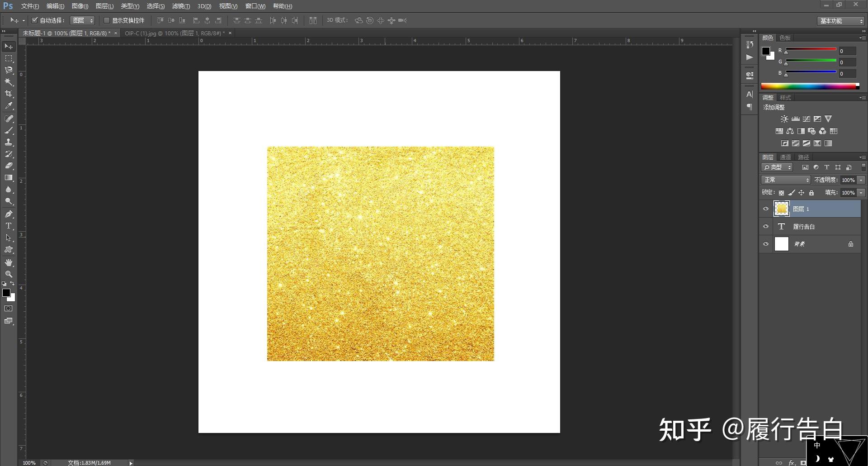This screenshot has width=868, height=466.
Task: Open the blend mode 正常 dropdown
Action: click(x=786, y=180)
